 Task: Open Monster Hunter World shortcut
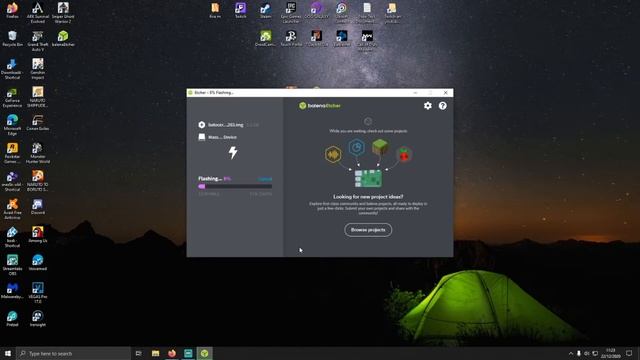(38, 153)
